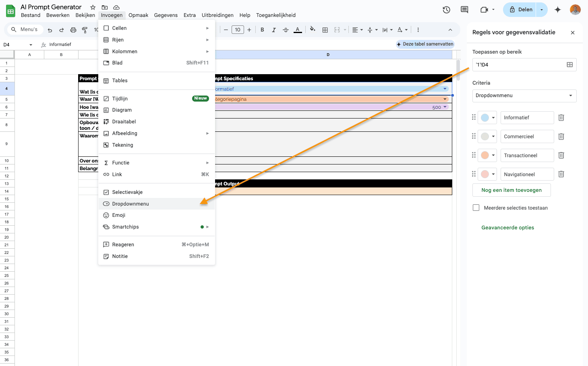Apply strikethrough formatting

point(286,30)
